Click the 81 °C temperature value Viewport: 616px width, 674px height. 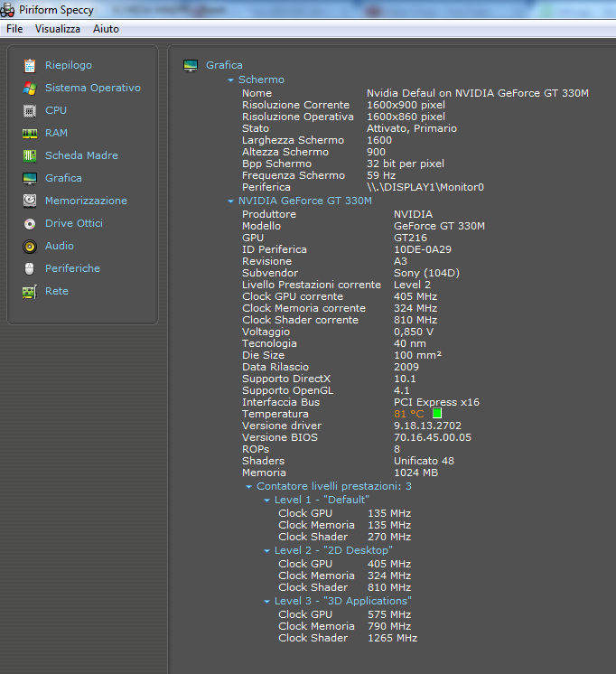pyautogui.click(x=409, y=414)
